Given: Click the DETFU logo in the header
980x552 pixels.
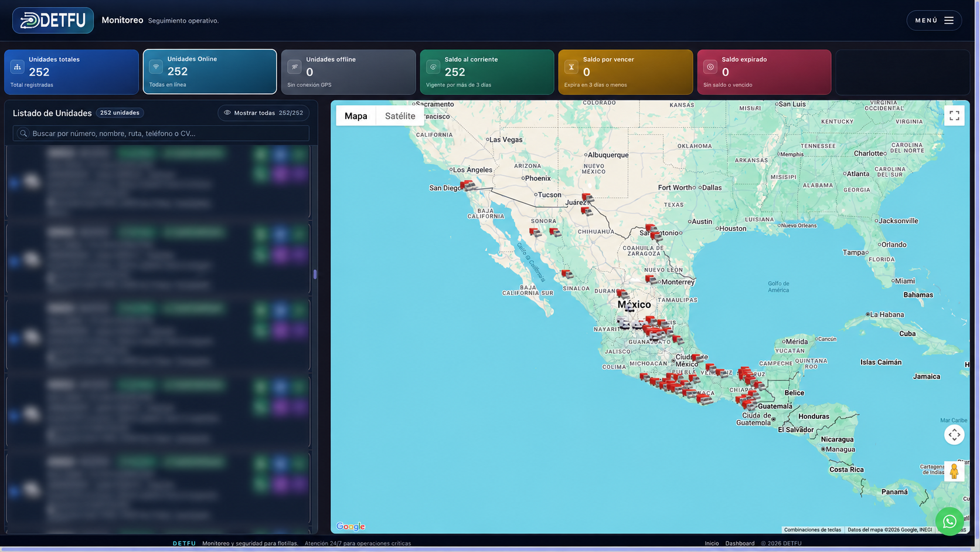Looking at the screenshot, I should (x=53, y=21).
